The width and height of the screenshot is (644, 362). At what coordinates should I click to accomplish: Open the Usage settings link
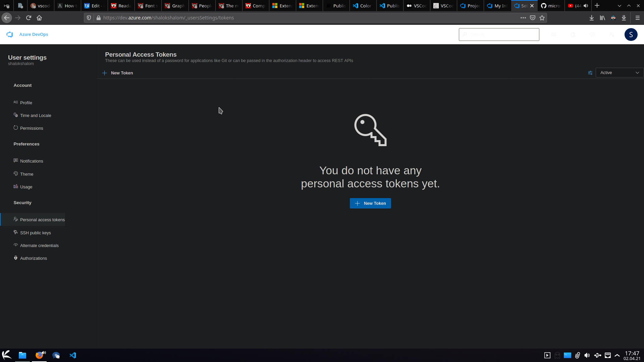26,187
